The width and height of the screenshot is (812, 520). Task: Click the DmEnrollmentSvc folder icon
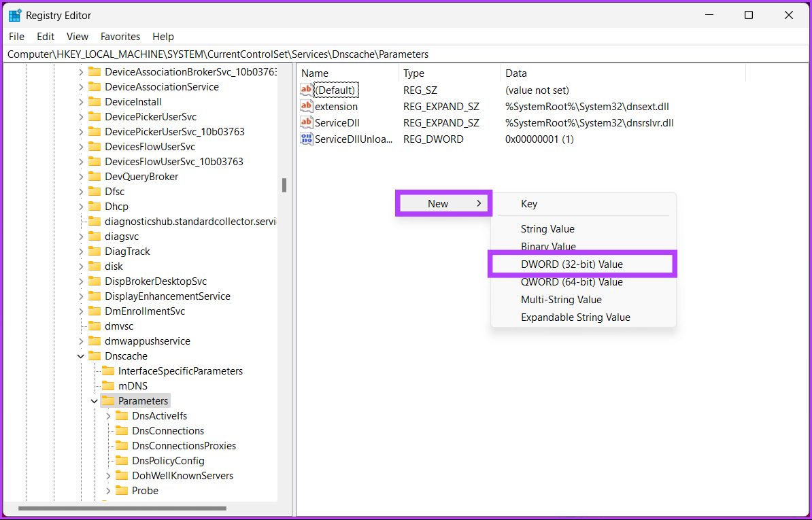tap(95, 311)
